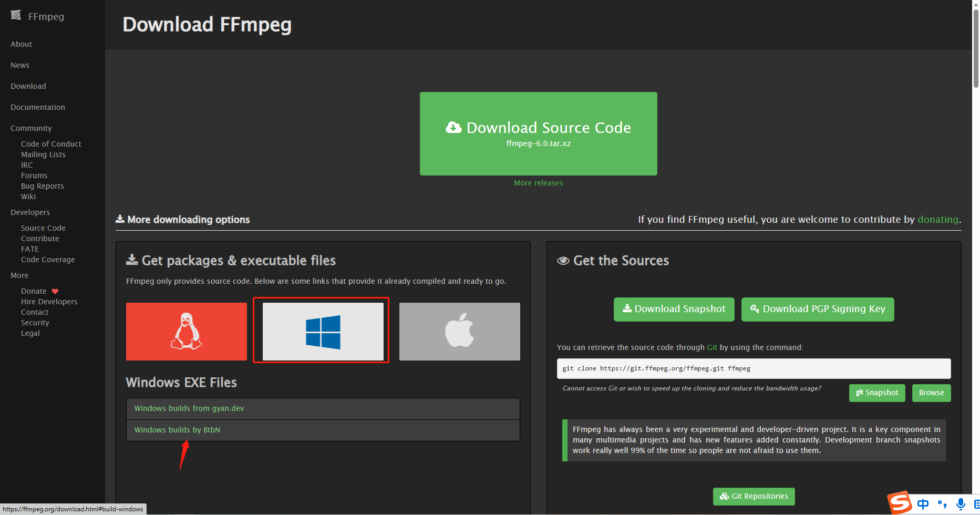Click the microphone voice input icon
This screenshot has width=980, height=515.
[x=961, y=504]
